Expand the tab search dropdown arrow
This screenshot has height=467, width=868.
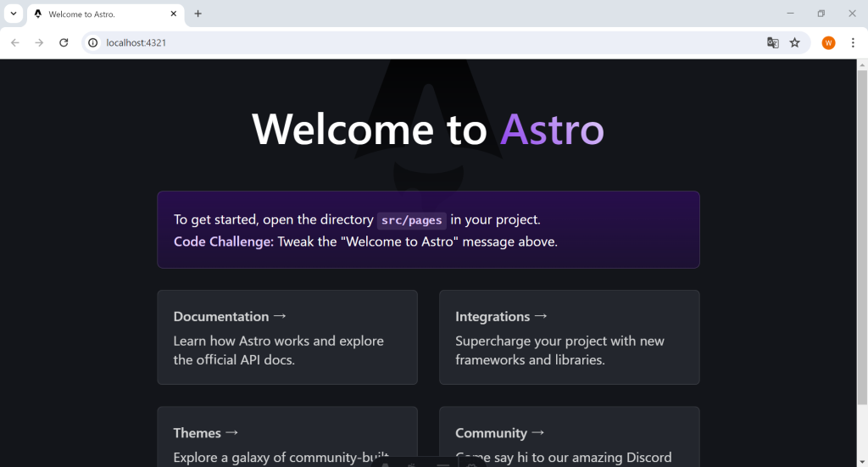coord(14,14)
